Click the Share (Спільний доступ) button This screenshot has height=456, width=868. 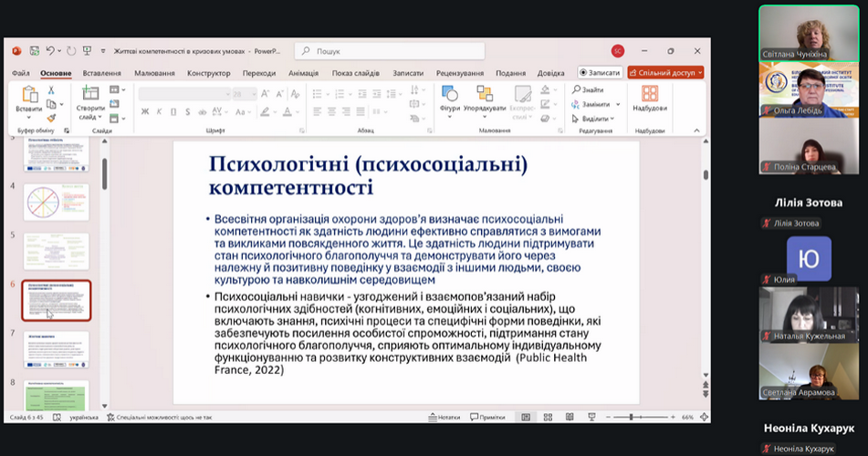pyautogui.click(x=664, y=73)
